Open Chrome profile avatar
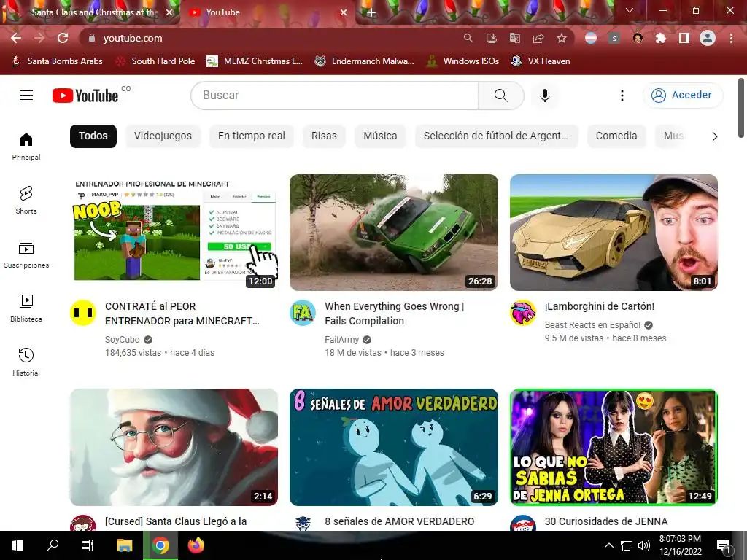This screenshot has width=747, height=560. point(708,38)
